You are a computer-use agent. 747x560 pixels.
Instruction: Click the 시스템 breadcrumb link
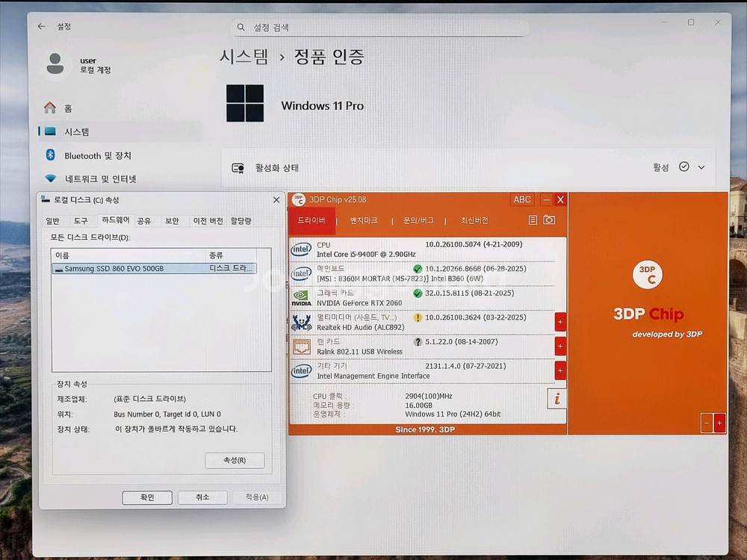244,57
